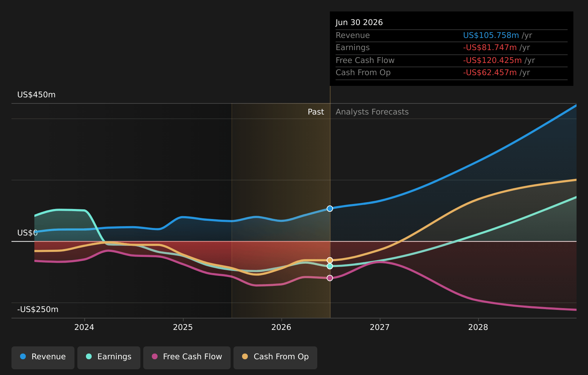Click the -US$62.457m cash from op value
The height and width of the screenshot is (375, 588).
(x=490, y=73)
